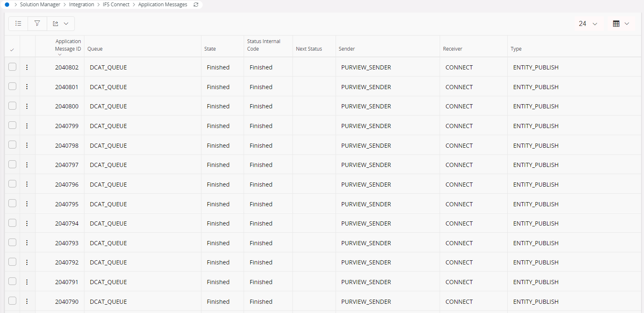
Task: Go to IFS Connect breadcrumb item
Action: click(x=116, y=5)
